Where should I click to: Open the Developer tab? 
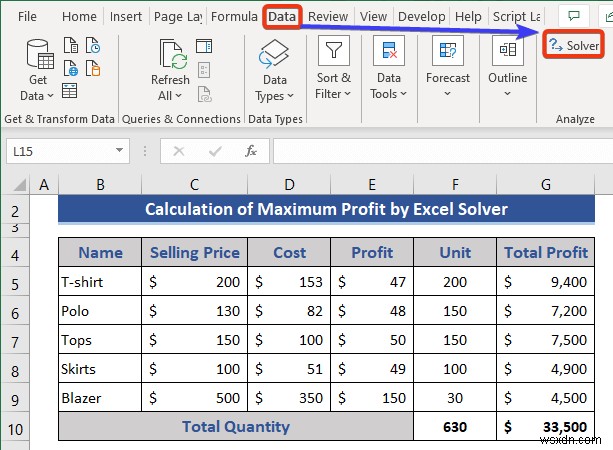click(x=421, y=16)
